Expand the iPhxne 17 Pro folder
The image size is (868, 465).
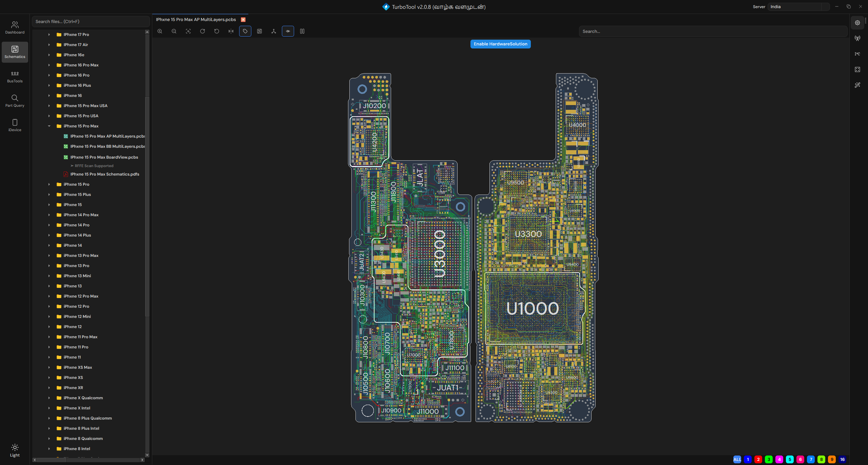point(49,35)
